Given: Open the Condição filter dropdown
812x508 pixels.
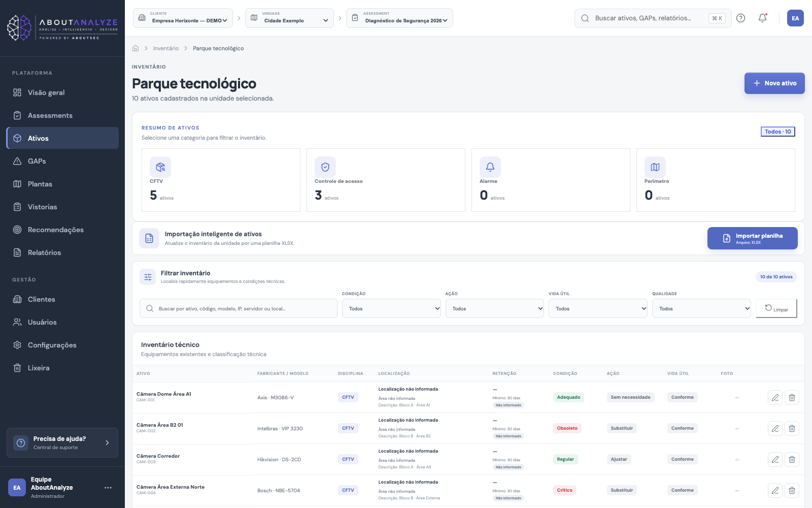Looking at the screenshot, I should tap(391, 308).
